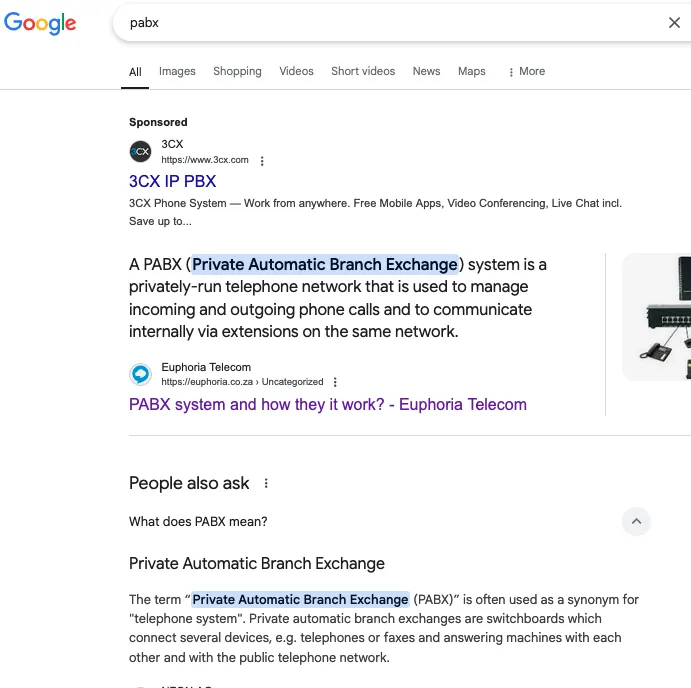691x688 pixels.
Task: Click the Google logo
Action: (x=40, y=23)
